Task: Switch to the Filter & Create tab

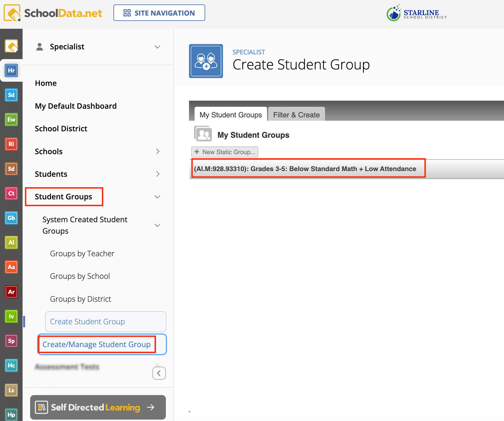Action: click(x=296, y=114)
